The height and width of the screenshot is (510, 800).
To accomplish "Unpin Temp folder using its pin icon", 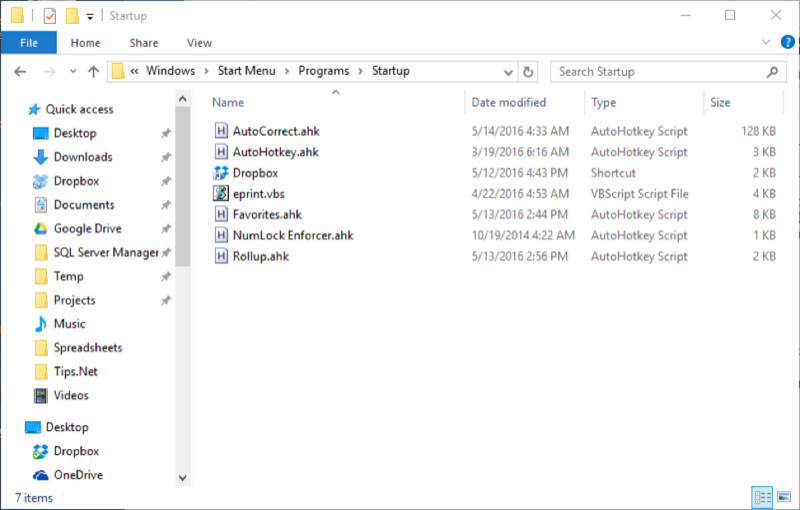I will tap(166, 276).
